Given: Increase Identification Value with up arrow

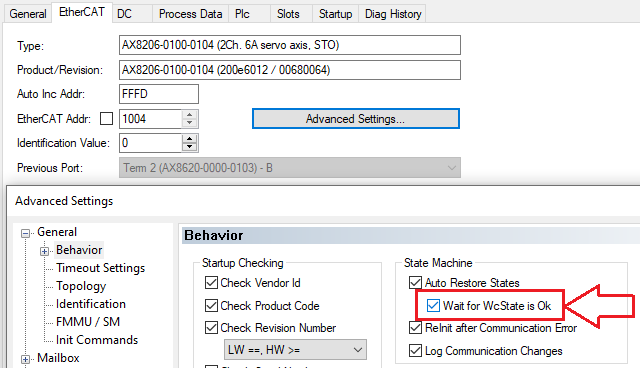Looking at the screenshot, I should 189,139.
